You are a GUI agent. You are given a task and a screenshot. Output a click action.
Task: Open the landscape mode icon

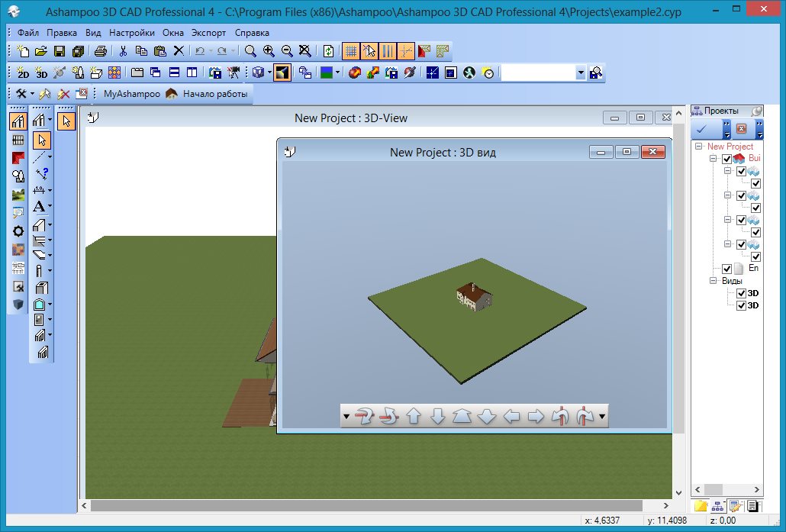(x=18, y=195)
